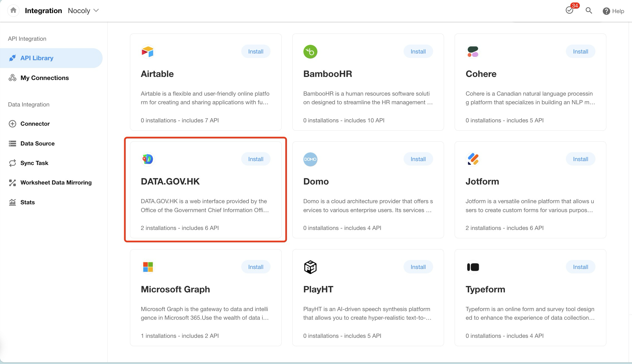Click the Jotform description text
Screen dimensions: 632x364
(530, 206)
